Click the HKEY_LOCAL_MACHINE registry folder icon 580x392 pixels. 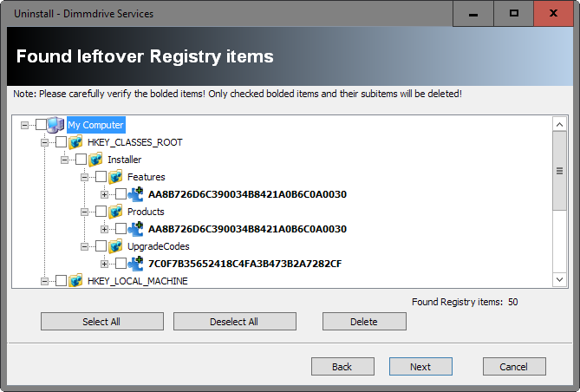pyautogui.click(x=76, y=281)
